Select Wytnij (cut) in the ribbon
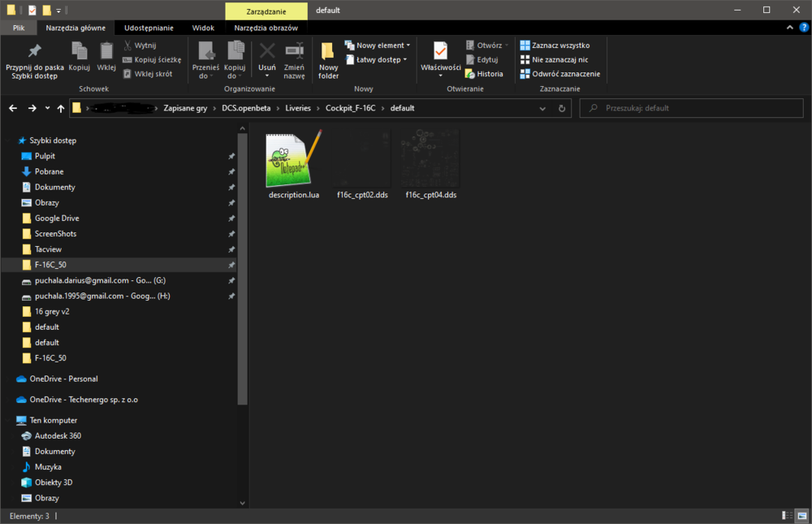812x524 pixels. pos(140,45)
